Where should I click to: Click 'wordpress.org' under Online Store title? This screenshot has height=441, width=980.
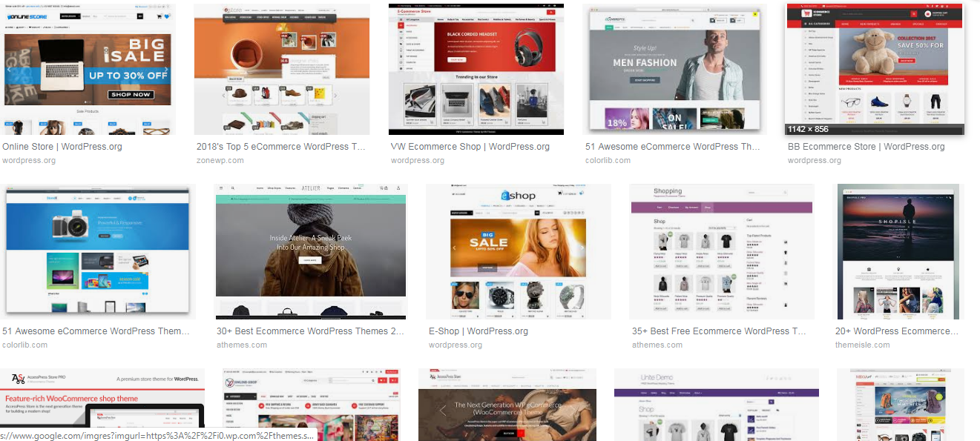coord(29,160)
